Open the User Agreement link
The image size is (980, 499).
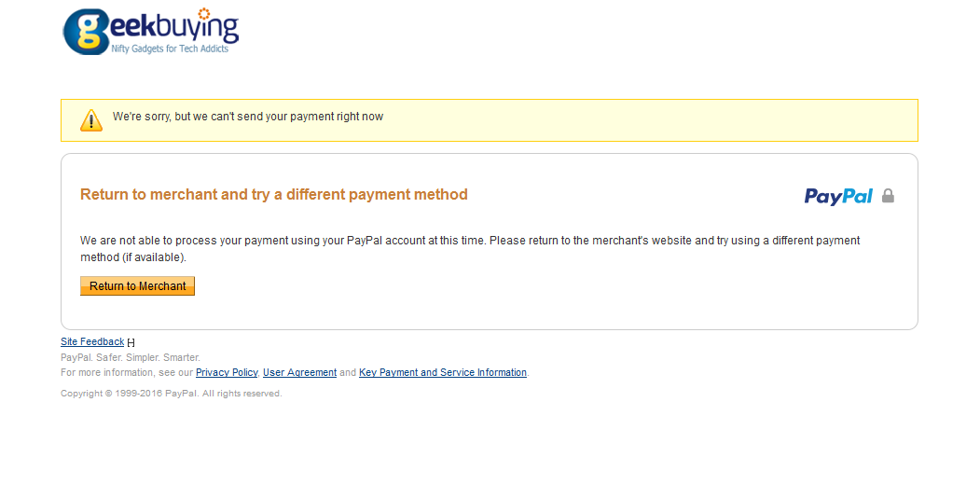[299, 373]
